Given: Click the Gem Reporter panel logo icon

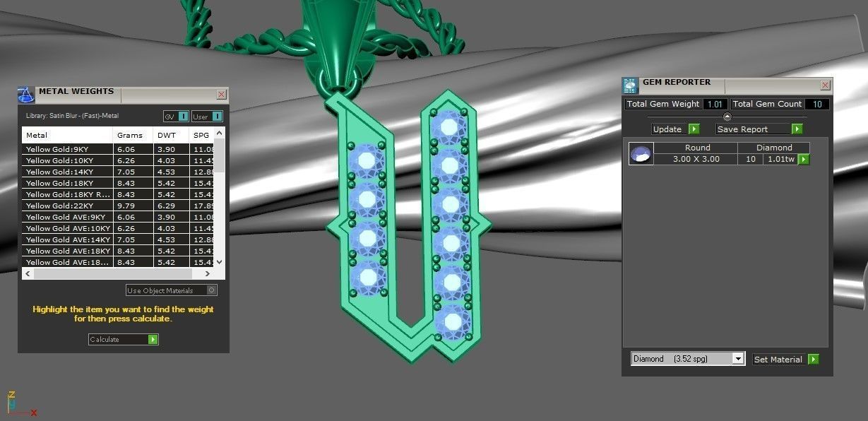Looking at the screenshot, I should (629, 86).
